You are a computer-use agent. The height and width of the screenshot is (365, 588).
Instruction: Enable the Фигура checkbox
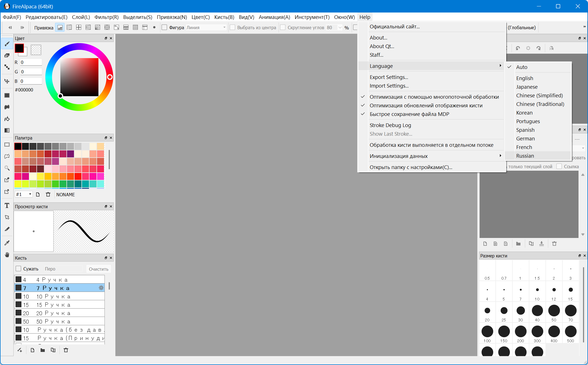pos(164,27)
